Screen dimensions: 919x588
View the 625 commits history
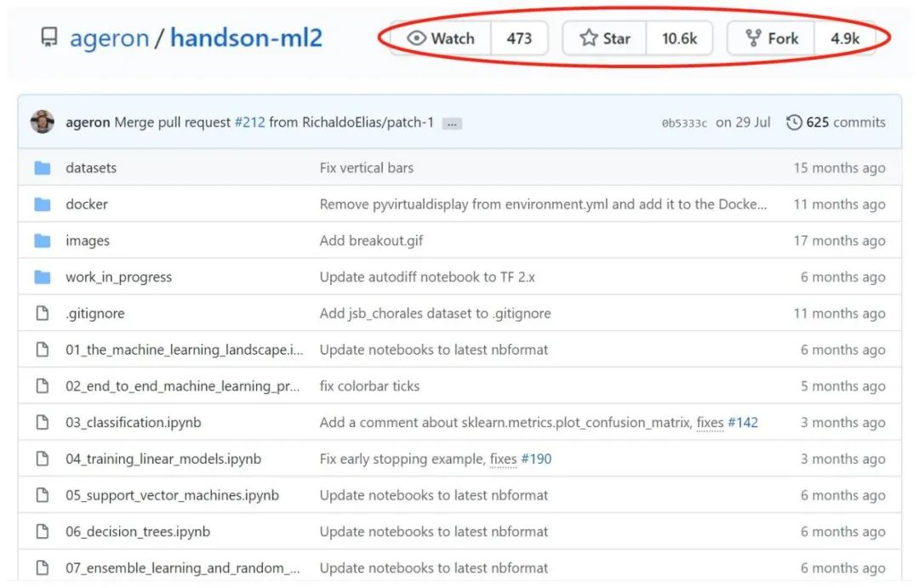tap(846, 123)
